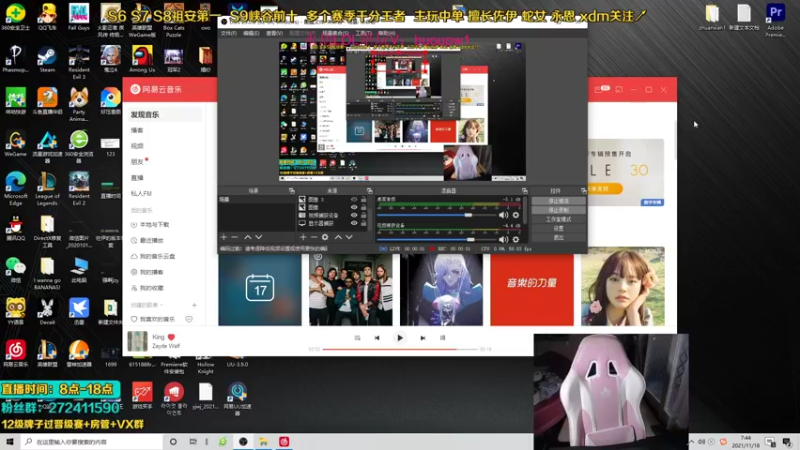Toggle visibility of the 图像 3 source
Image resolution: width=800 pixels, height=450 pixels.
(x=354, y=199)
